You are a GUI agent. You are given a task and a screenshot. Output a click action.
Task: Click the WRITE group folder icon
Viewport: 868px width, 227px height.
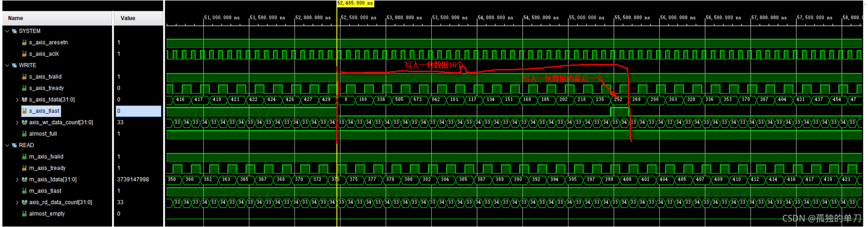coord(15,65)
